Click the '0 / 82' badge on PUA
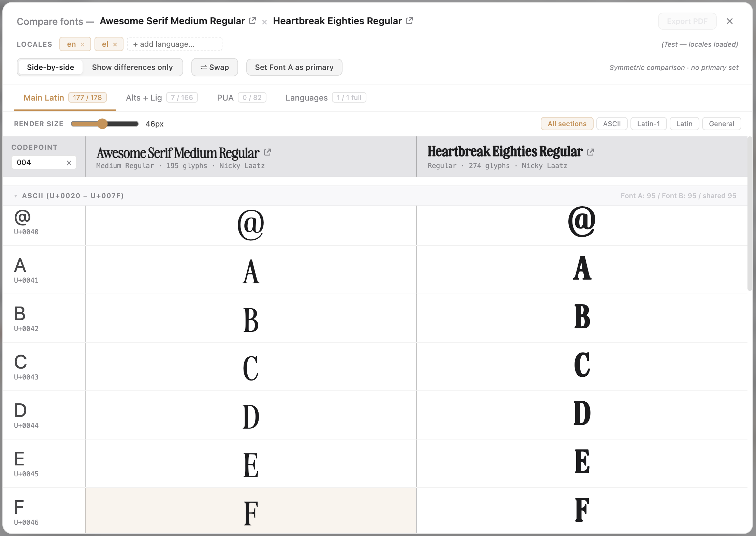The width and height of the screenshot is (756, 536). 252,98
